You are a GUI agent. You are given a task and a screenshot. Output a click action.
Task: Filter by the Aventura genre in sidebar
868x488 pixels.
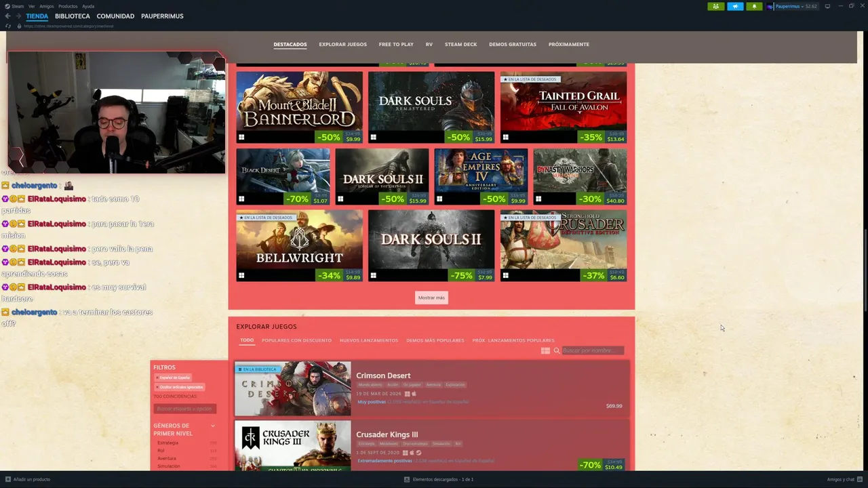click(167, 458)
